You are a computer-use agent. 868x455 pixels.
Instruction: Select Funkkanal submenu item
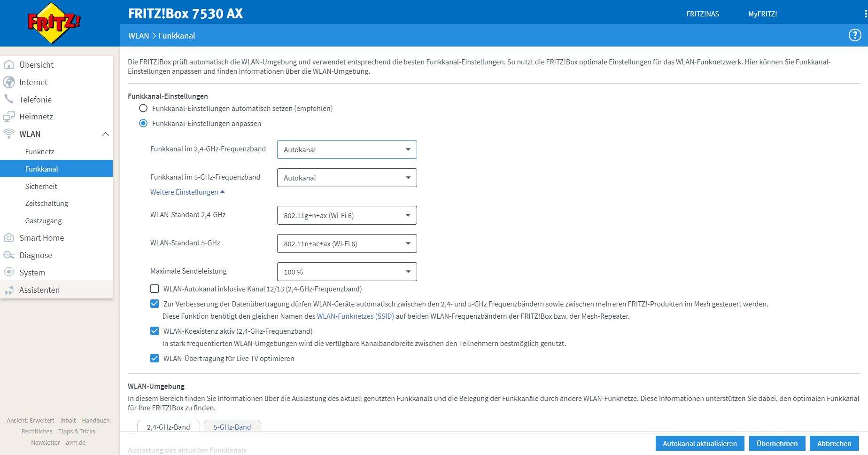(x=56, y=169)
